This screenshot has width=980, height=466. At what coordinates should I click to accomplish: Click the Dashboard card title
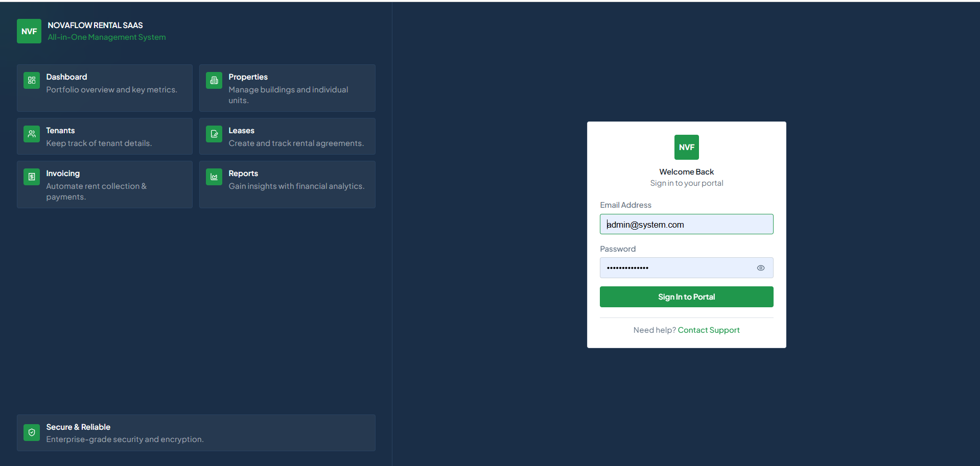(67, 77)
